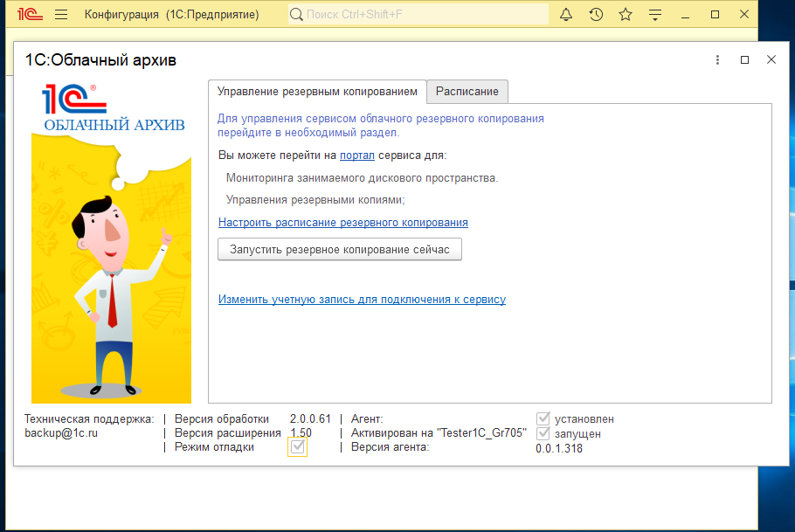Show the history clock icon
Screen dimensions: 795x532
click(x=596, y=14)
